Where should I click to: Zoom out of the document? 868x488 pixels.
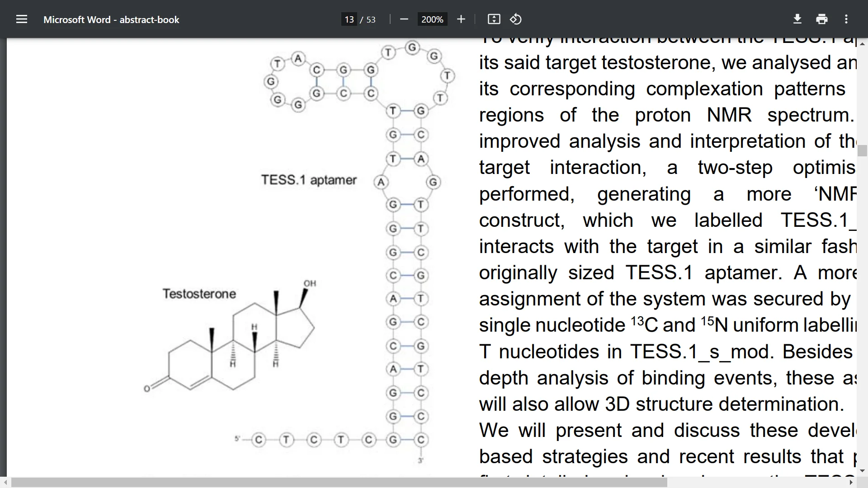(x=404, y=19)
